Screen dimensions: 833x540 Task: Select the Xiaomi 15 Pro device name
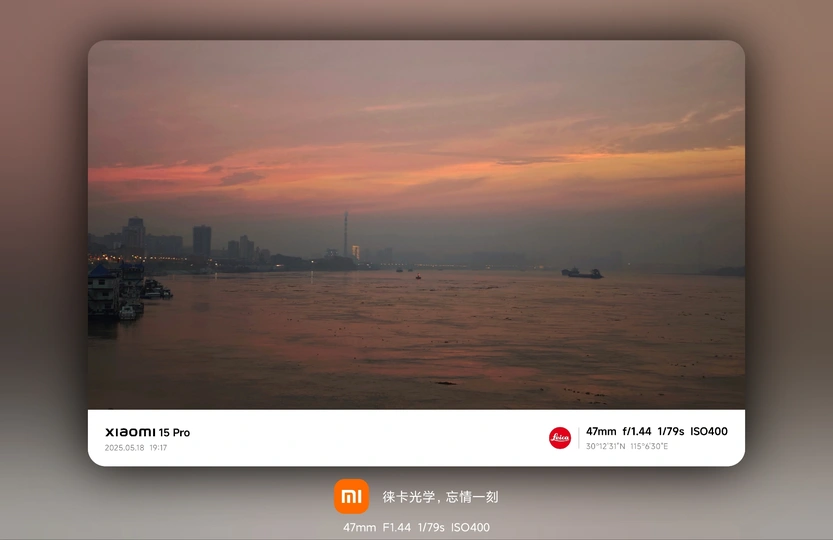(147, 432)
